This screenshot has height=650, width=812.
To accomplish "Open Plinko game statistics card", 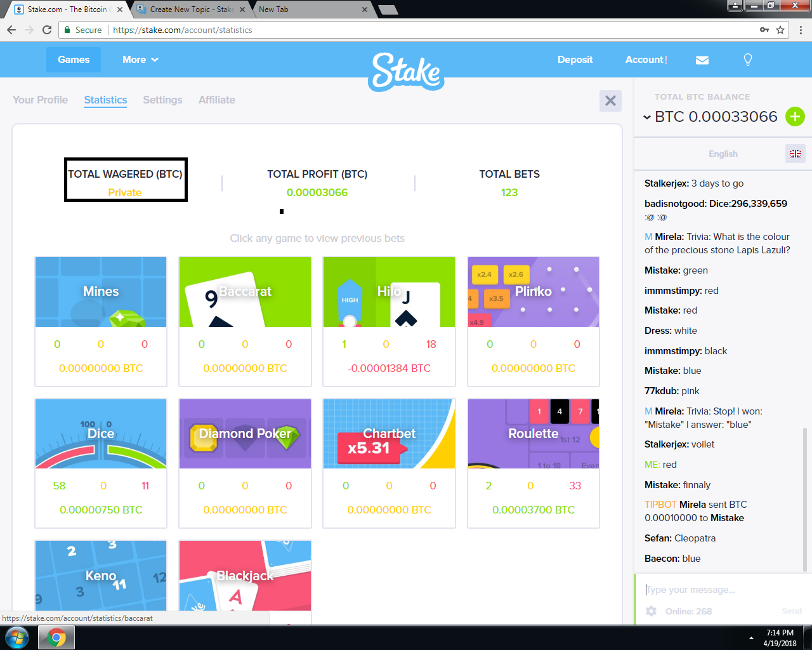I will click(x=534, y=321).
